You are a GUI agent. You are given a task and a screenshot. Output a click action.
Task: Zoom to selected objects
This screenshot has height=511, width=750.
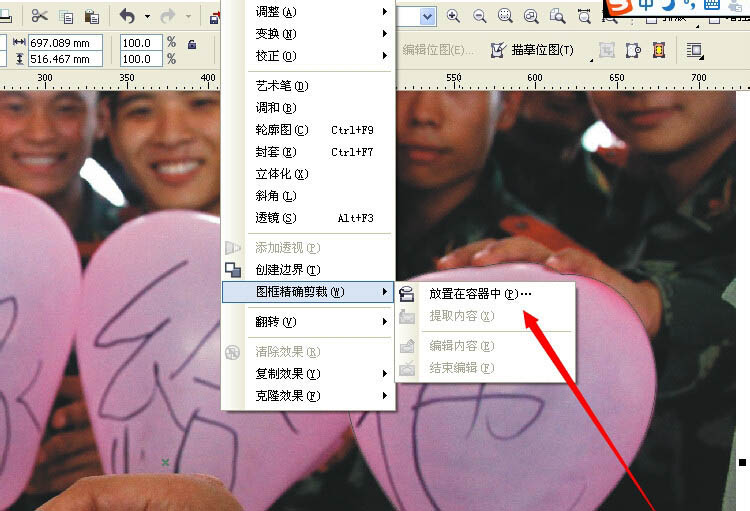tap(505, 16)
